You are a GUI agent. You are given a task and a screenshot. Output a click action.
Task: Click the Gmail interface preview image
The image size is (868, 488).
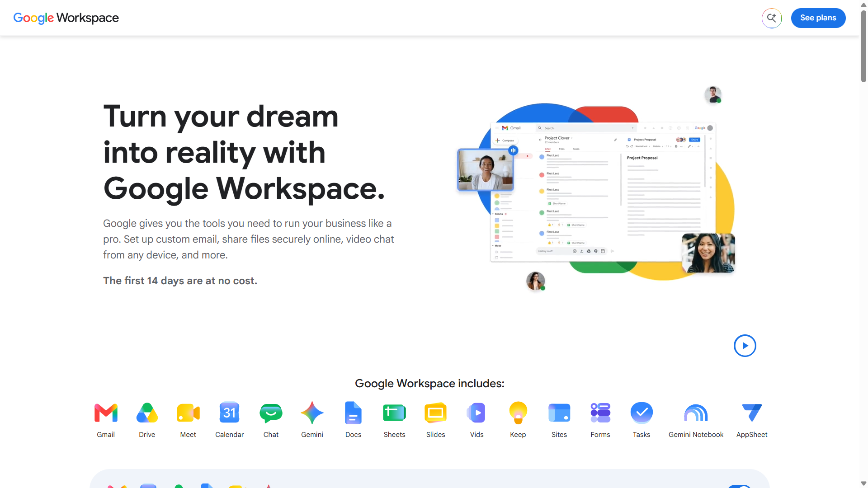[603, 192]
